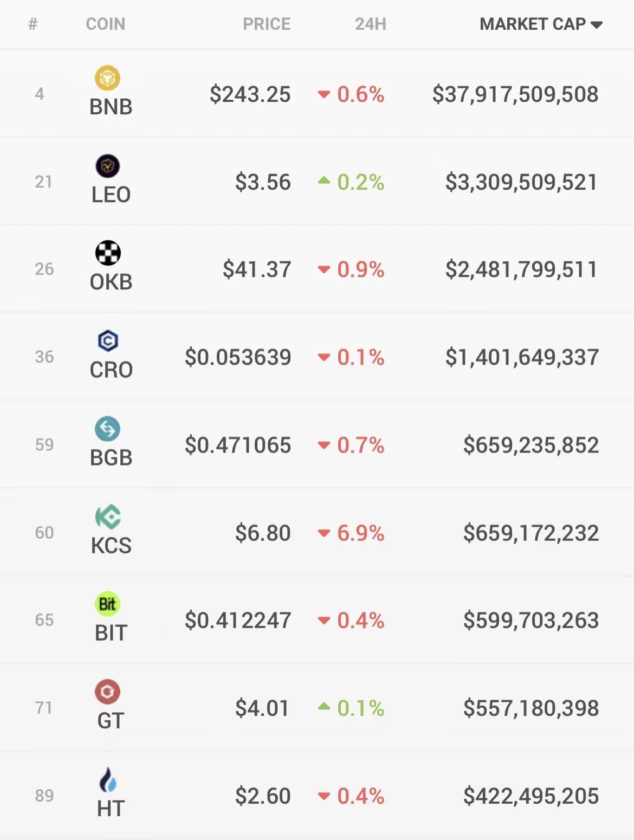Click the GT red logo icon
The height and width of the screenshot is (840, 634).
coord(107,692)
